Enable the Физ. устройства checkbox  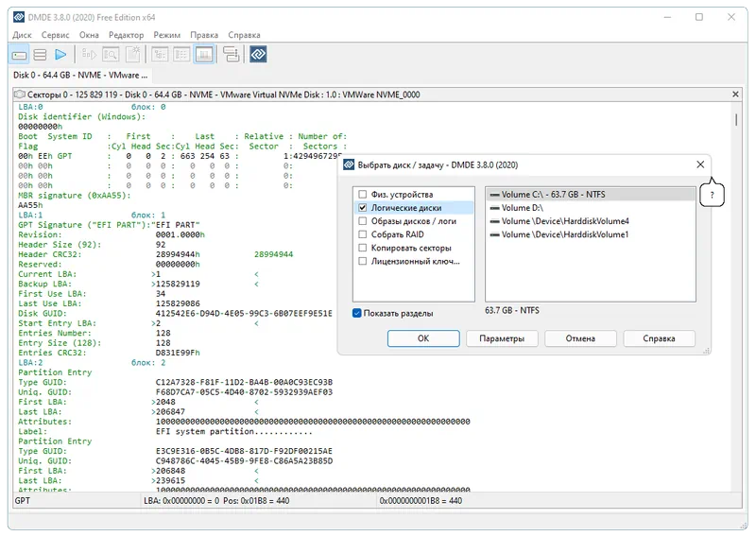coord(363,194)
